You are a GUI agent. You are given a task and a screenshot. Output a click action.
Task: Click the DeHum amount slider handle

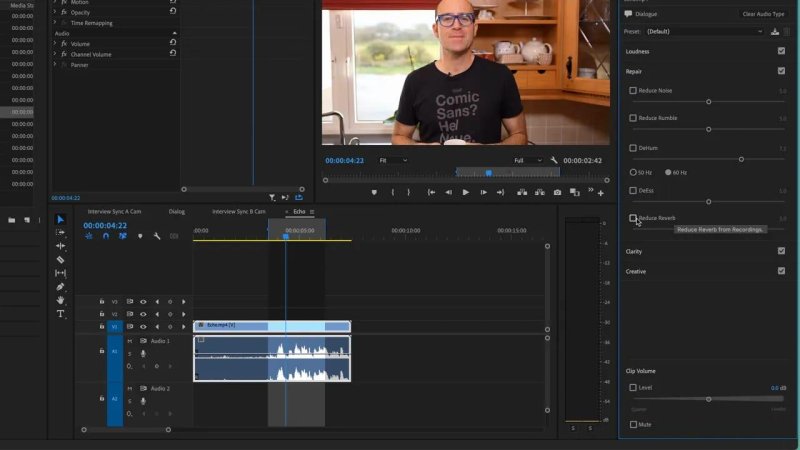coord(741,160)
